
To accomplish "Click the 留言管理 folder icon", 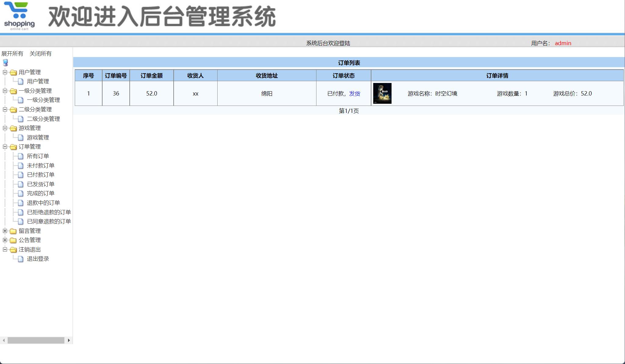I will [13, 231].
